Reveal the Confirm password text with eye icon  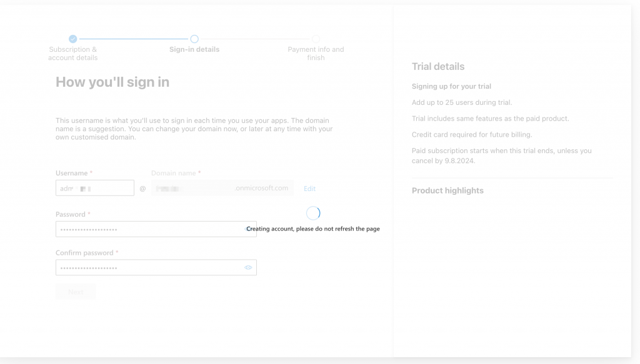248,267
